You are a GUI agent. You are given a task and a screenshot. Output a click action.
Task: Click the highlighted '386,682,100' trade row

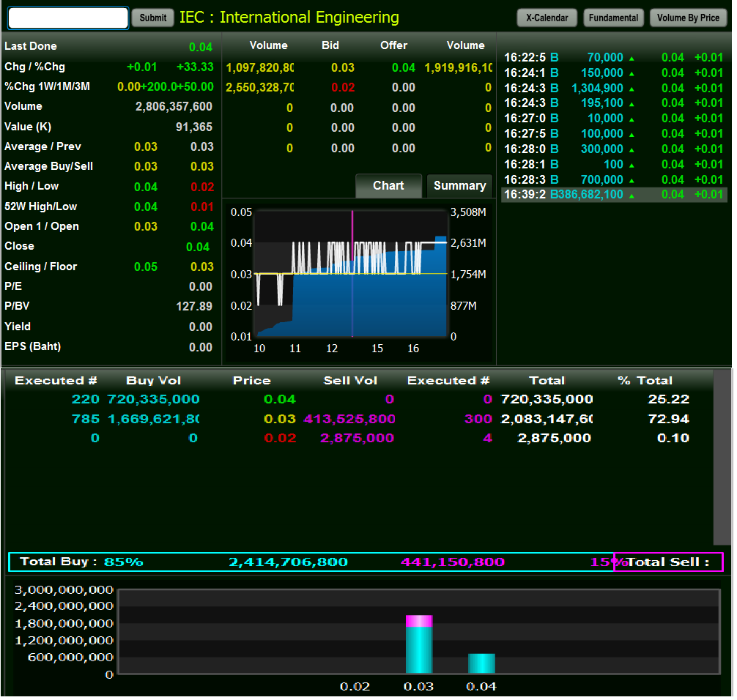tap(615, 195)
